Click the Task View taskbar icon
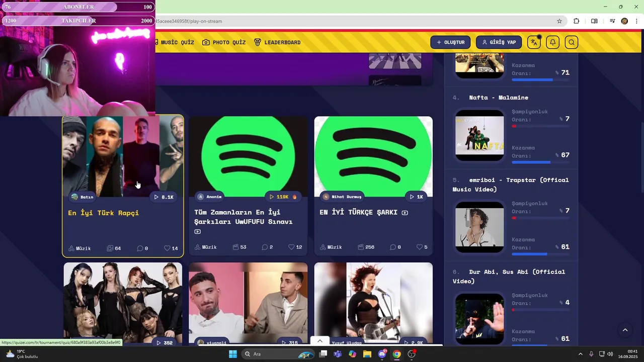 click(x=324, y=354)
